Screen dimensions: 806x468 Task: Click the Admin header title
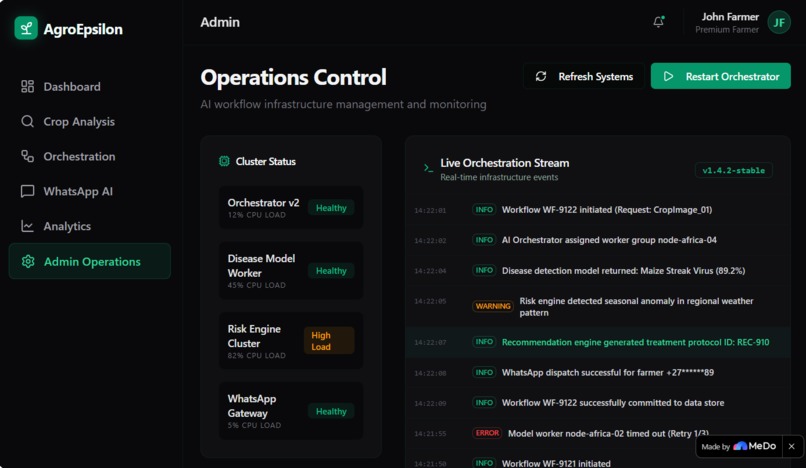220,22
